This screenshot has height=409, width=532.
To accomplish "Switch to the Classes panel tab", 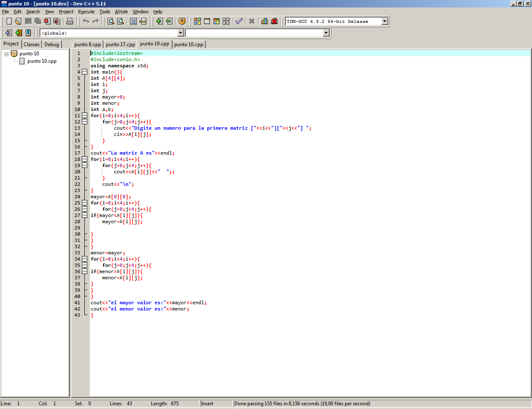I will pyautogui.click(x=32, y=44).
